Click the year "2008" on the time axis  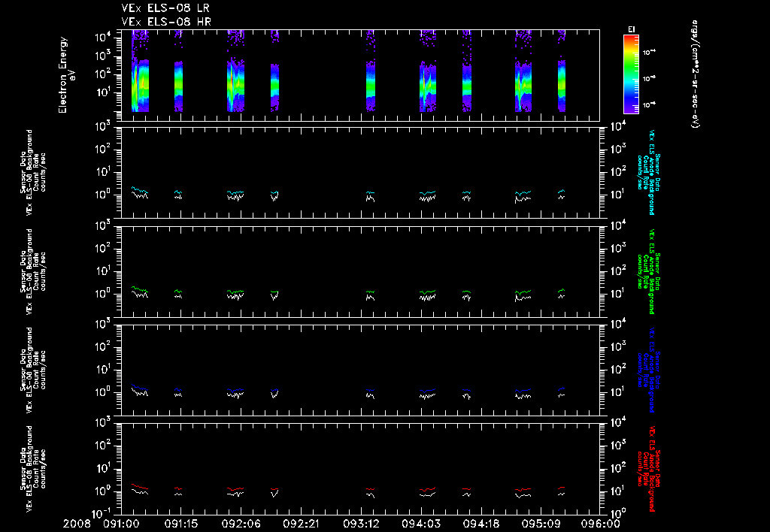tap(77, 524)
